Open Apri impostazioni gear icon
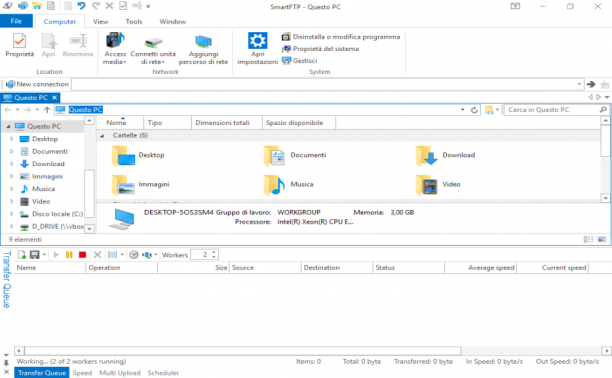The image size is (612, 378). click(258, 41)
